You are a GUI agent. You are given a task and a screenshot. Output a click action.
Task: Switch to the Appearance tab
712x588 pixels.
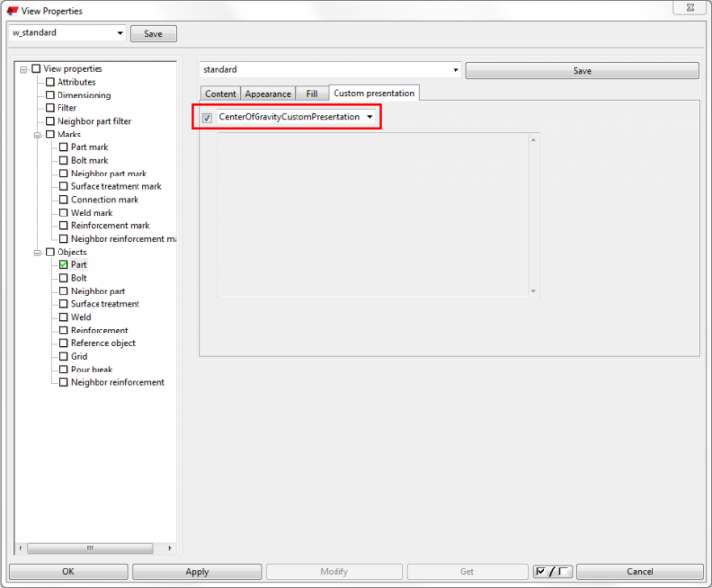[x=267, y=94]
